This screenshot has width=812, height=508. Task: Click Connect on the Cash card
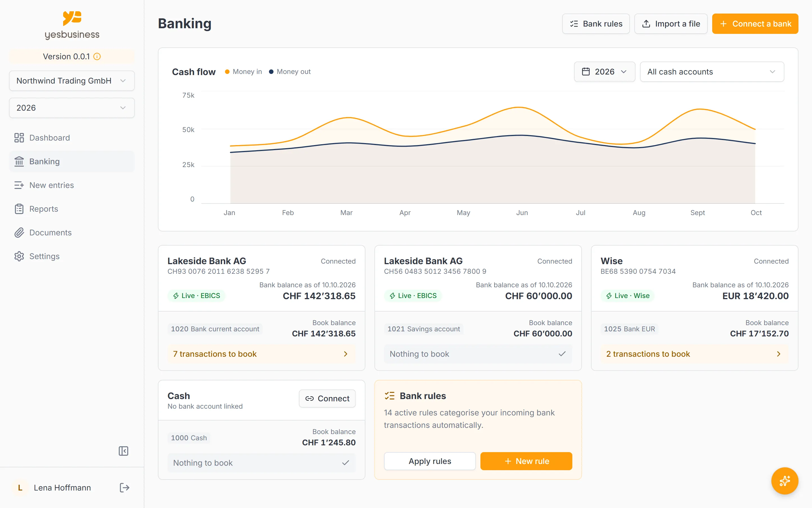click(327, 398)
